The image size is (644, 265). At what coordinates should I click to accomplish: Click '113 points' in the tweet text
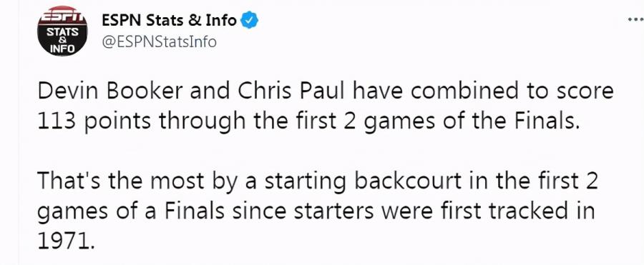[x=95, y=122]
